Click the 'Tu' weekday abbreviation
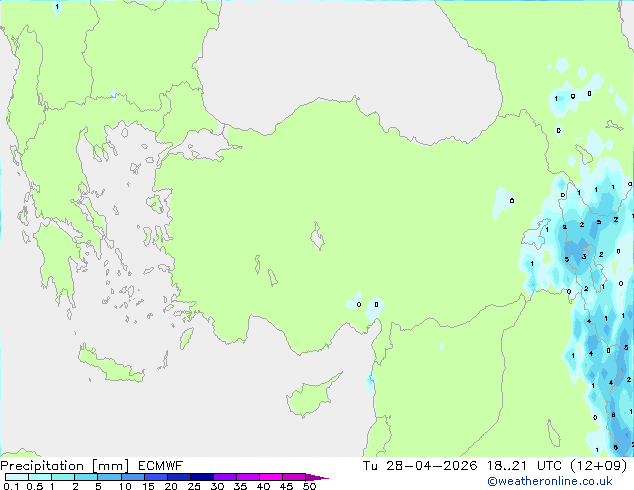Viewport: 634px width, 490px height. 370,466
